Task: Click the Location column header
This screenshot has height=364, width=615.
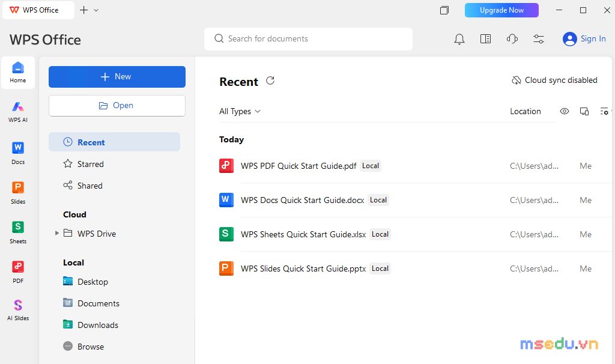Action: (525, 111)
